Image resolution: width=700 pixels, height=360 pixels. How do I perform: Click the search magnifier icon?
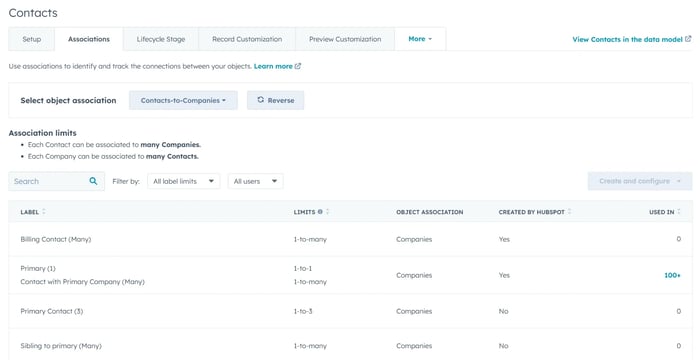(x=93, y=181)
